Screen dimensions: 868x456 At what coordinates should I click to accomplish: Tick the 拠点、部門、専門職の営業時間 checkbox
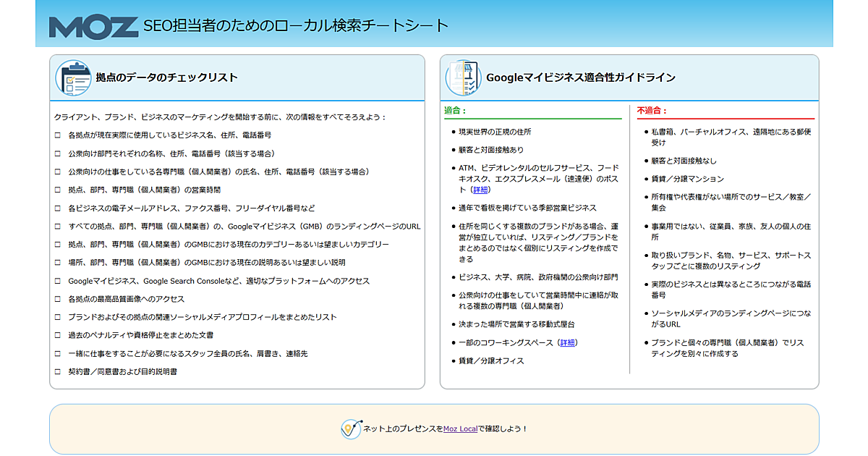(58, 190)
